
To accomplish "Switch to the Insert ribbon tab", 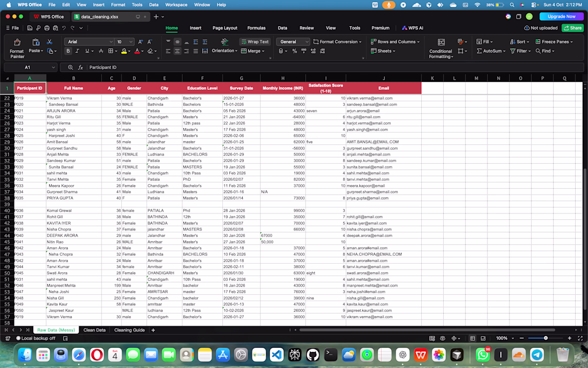I will coord(195,28).
